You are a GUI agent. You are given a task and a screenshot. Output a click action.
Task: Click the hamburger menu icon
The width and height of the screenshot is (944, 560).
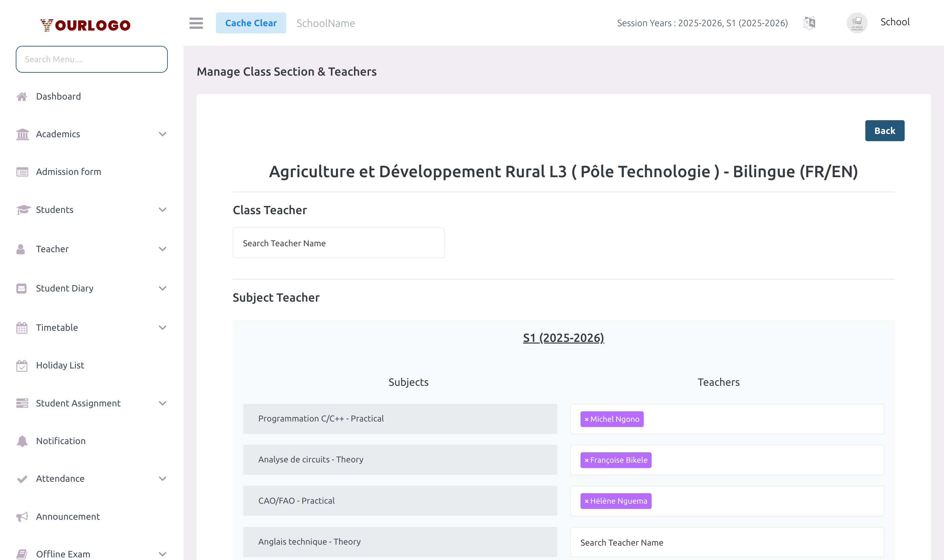click(196, 23)
